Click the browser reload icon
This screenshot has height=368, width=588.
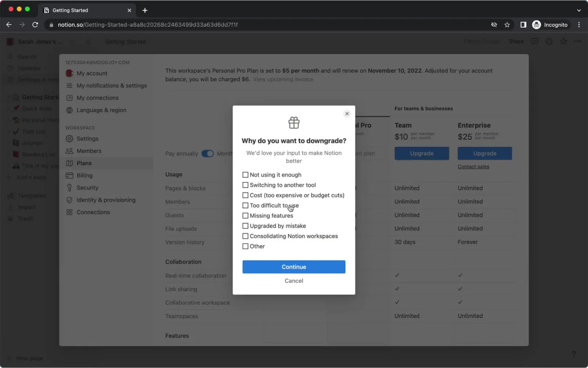pyautogui.click(x=35, y=25)
